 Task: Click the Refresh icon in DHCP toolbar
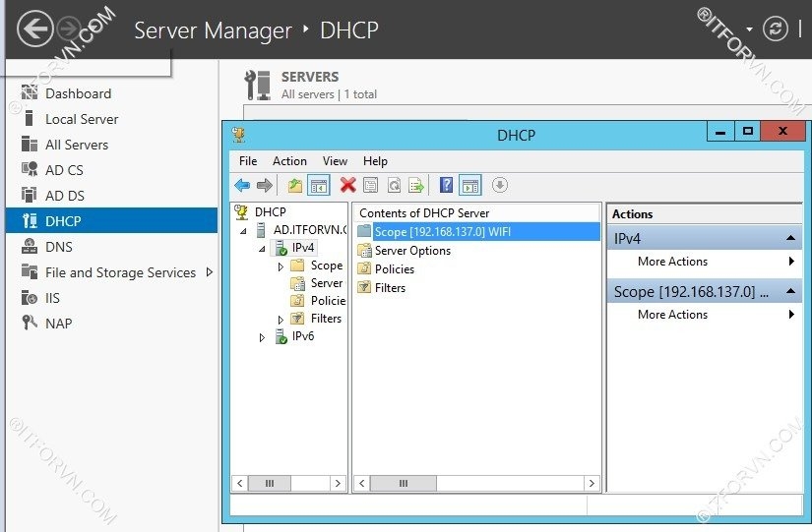coord(394,185)
